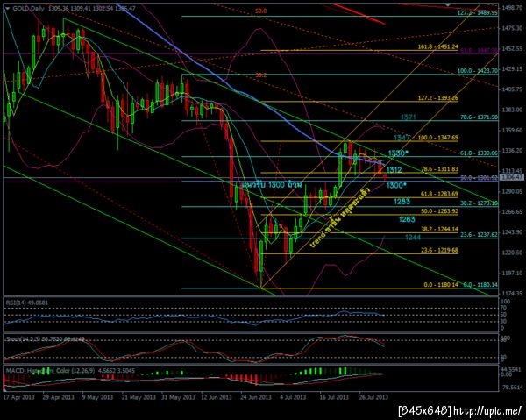526x420 pixels.
Task: Click the '12 Jun 2013' date label
Action: click(x=217, y=397)
